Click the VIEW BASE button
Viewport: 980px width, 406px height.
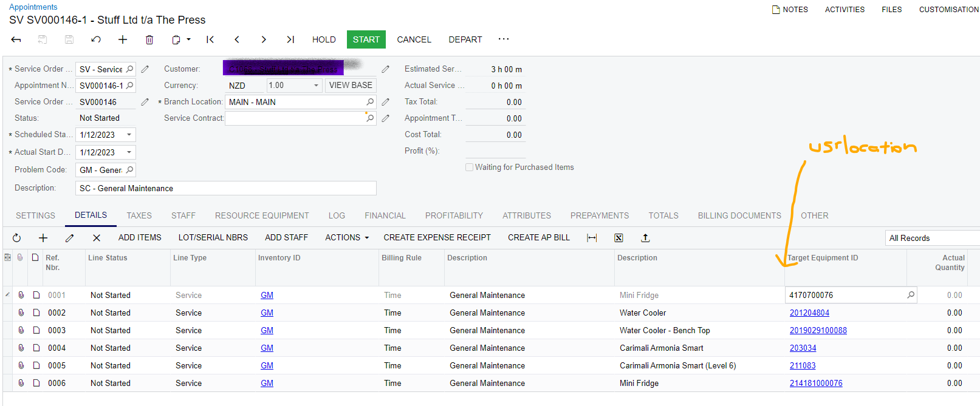[351, 86]
